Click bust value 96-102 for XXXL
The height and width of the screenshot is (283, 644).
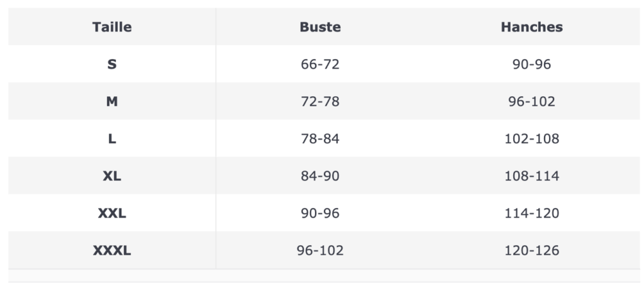(320, 250)
